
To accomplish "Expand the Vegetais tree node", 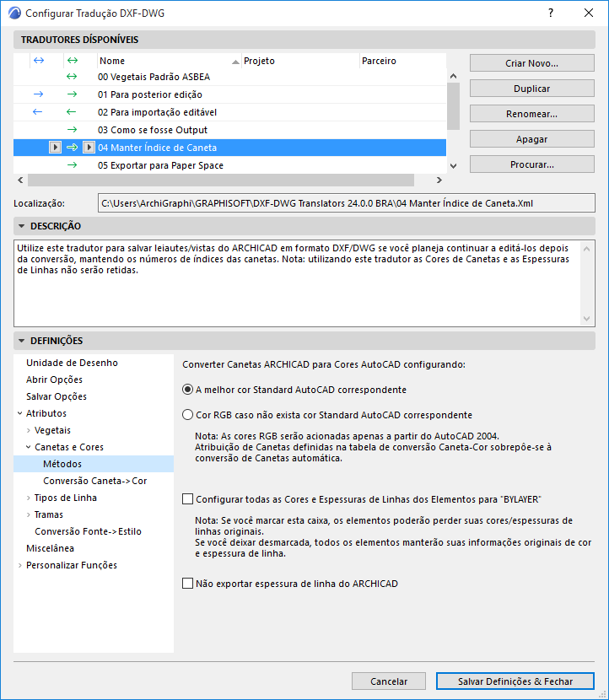I will [29, 430].
